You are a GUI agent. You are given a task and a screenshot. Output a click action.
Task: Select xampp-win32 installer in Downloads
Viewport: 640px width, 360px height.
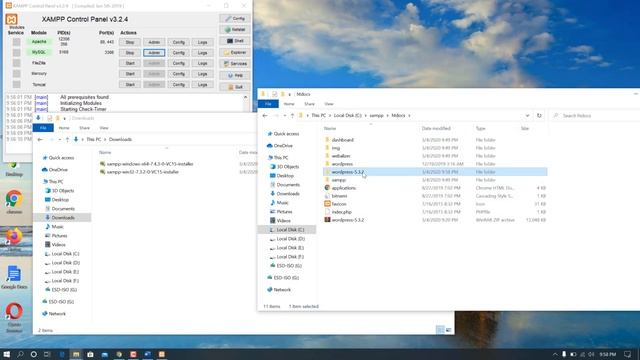click(142, 172)
